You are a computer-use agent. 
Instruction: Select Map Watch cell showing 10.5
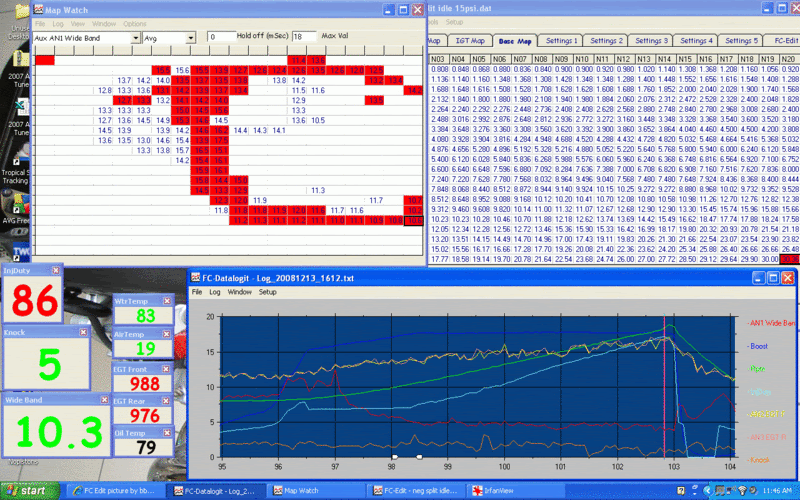pyautogui.click(x=317, y=120)
